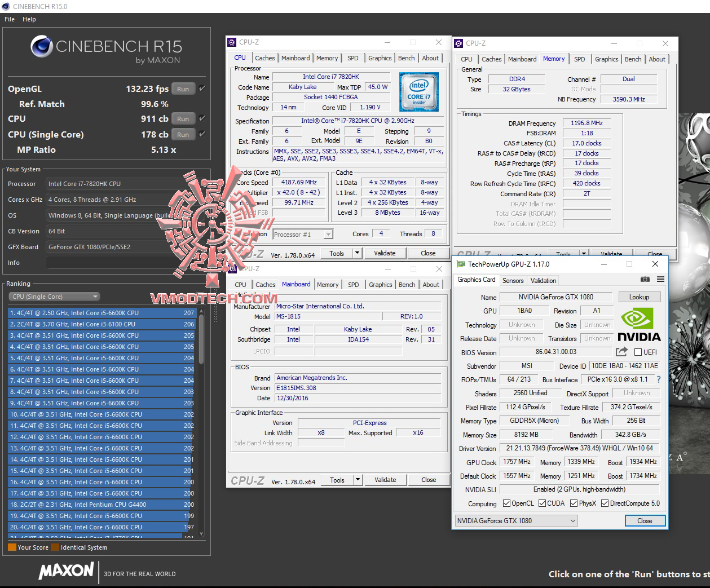Switch to Validation tab in GPU-Z
The image size is (710, 588).
(x=544, y=280)
